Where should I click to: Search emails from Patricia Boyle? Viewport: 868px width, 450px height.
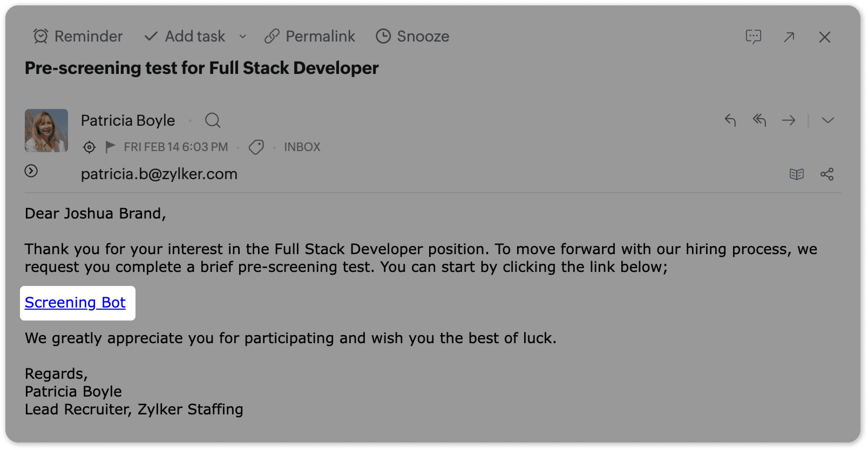tap(213, 120)
